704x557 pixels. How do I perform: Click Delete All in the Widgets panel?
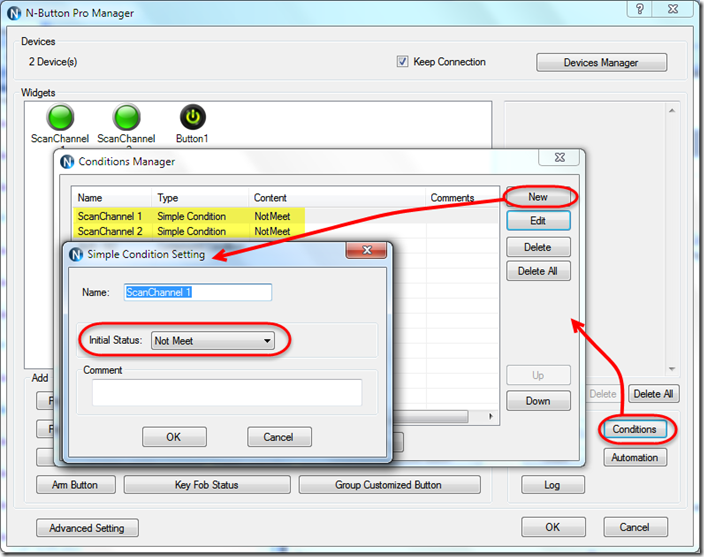coord(654,394)
